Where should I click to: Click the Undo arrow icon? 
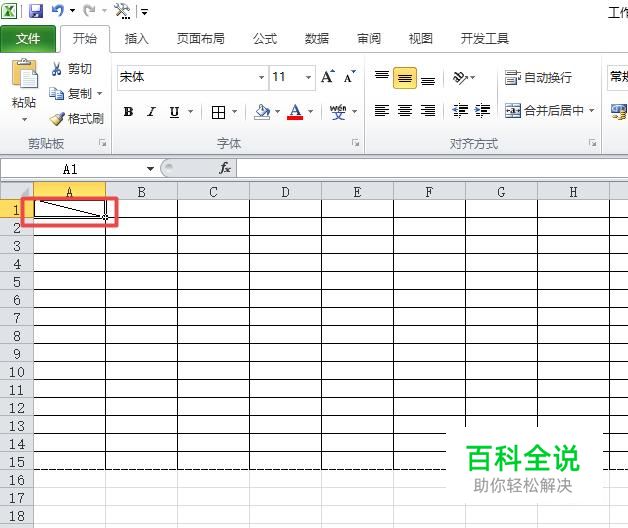coord(58,10)
